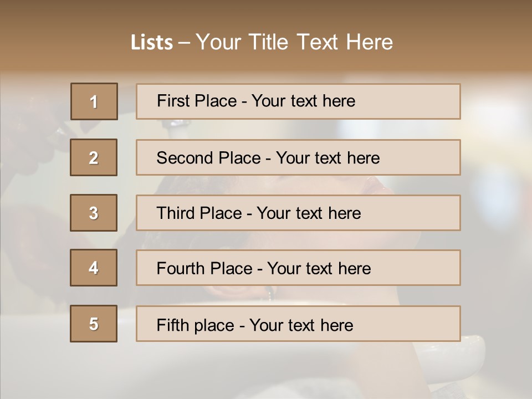Click the bold word "Lists" in the title
Image resolution: width=532 pixels, height=399 pixels.
pyautogui.click(x=152, y=42)
